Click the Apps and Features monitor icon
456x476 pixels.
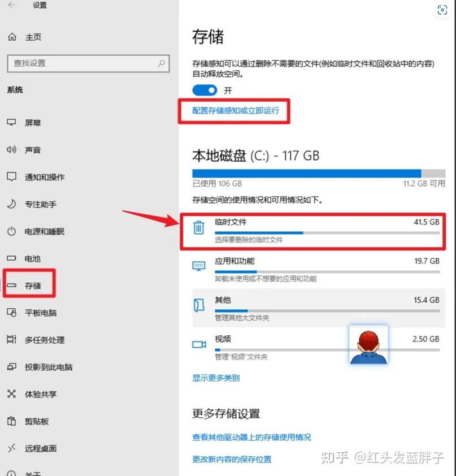[x=199, y=266]
